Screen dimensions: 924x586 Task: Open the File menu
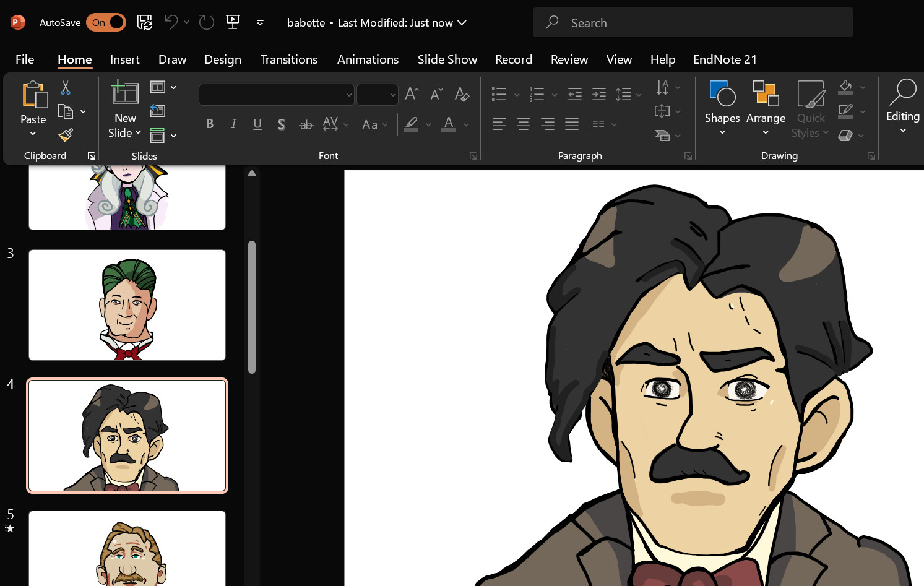point(25,59)
